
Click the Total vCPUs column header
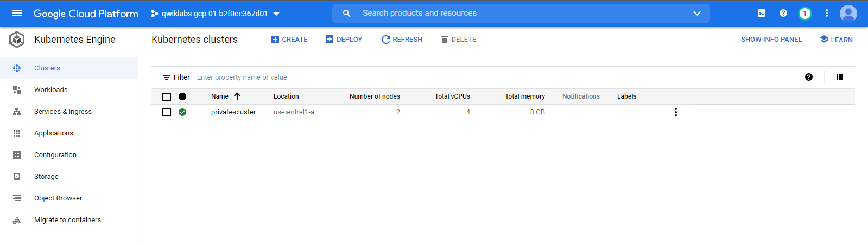(x=452, y=96)
